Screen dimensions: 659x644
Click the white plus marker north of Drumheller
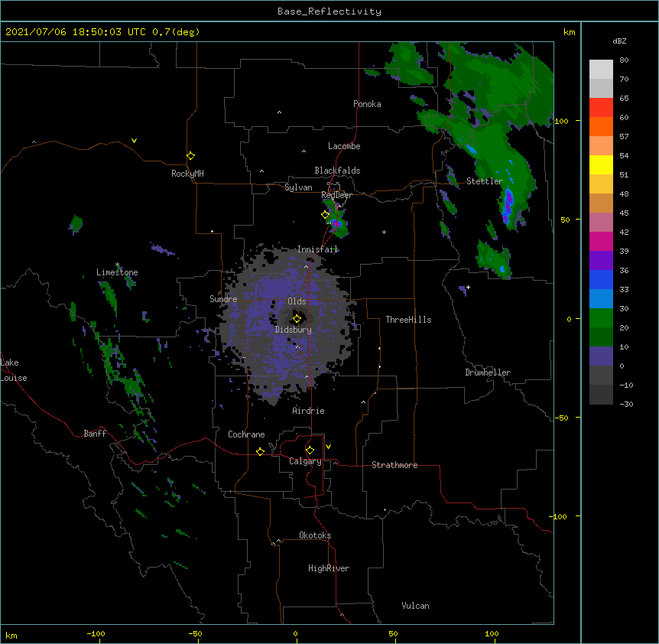click(x=468, y=287)
